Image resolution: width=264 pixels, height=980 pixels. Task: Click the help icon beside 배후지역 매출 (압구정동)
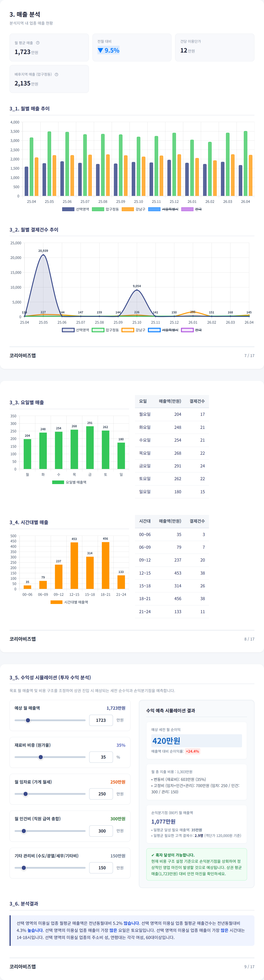pos(56,74)
